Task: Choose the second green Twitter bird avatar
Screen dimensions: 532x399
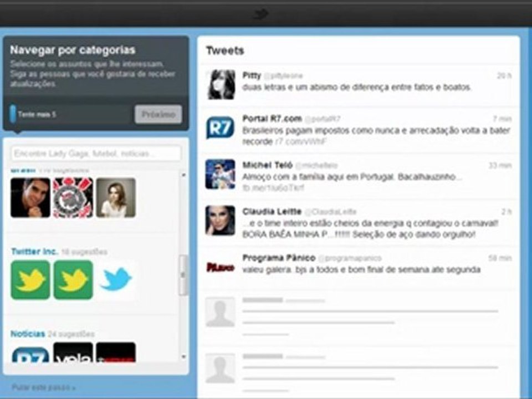Action: (x=73, y=280)
